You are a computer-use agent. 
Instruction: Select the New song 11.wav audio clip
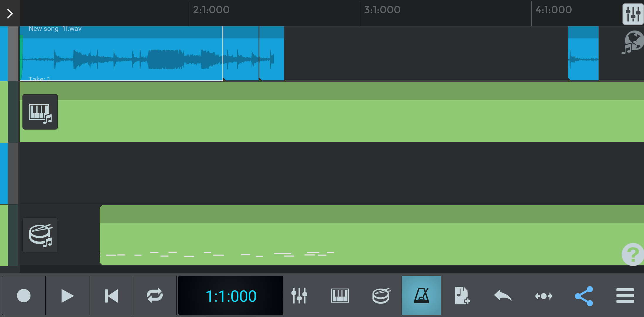[x=121, y=53]
